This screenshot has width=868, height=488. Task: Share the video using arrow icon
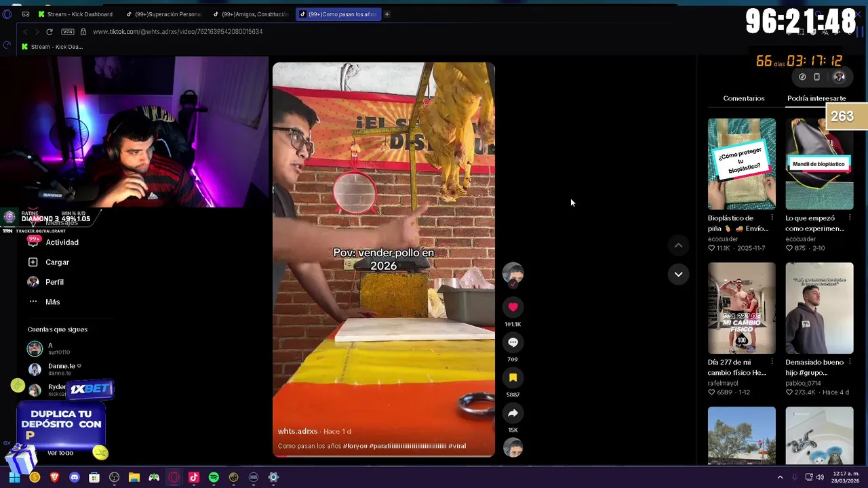click(x=513, y=413)
